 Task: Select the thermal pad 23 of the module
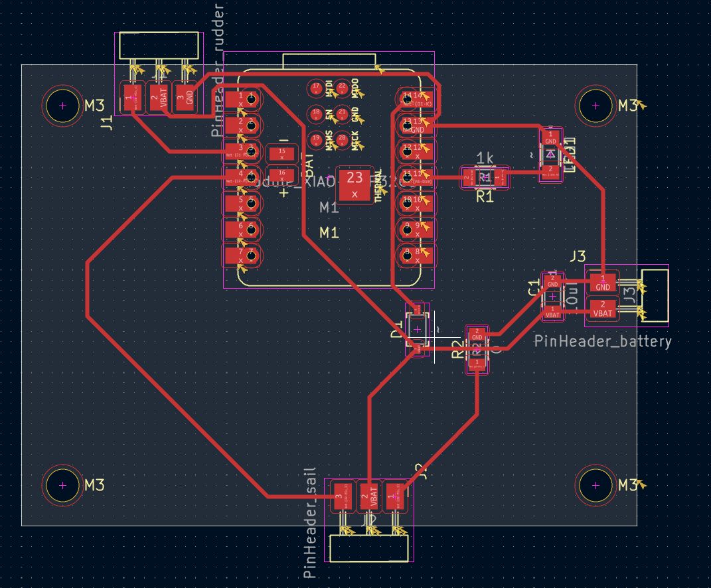(355, 185)
